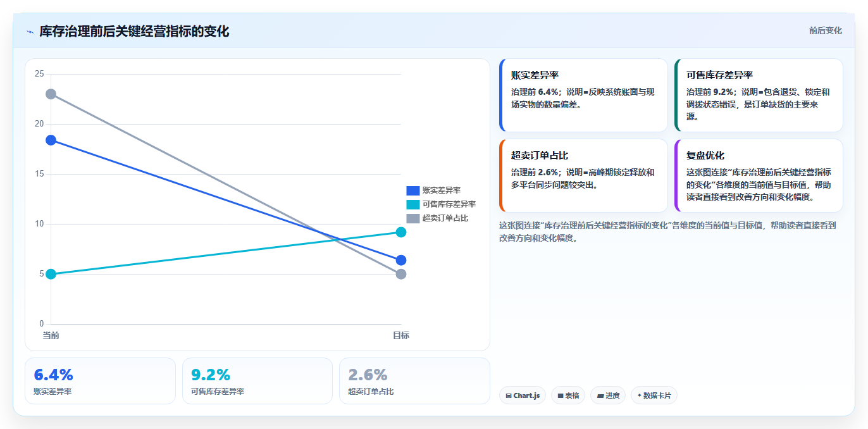The width and height of the screenshot is (868, 429).
Task: Select the 2.6% 超卖订单占比 stat card
Action: click(414, 381)
